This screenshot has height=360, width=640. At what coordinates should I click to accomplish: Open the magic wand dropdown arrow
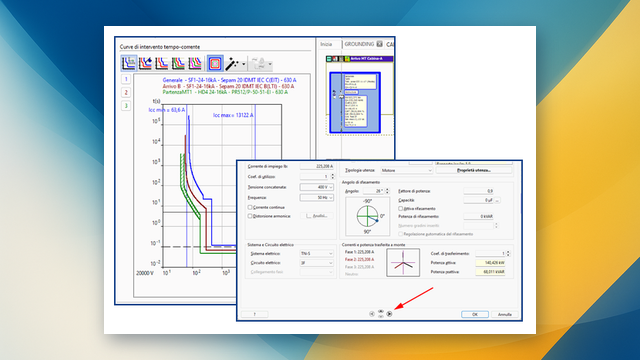(244, 64)
